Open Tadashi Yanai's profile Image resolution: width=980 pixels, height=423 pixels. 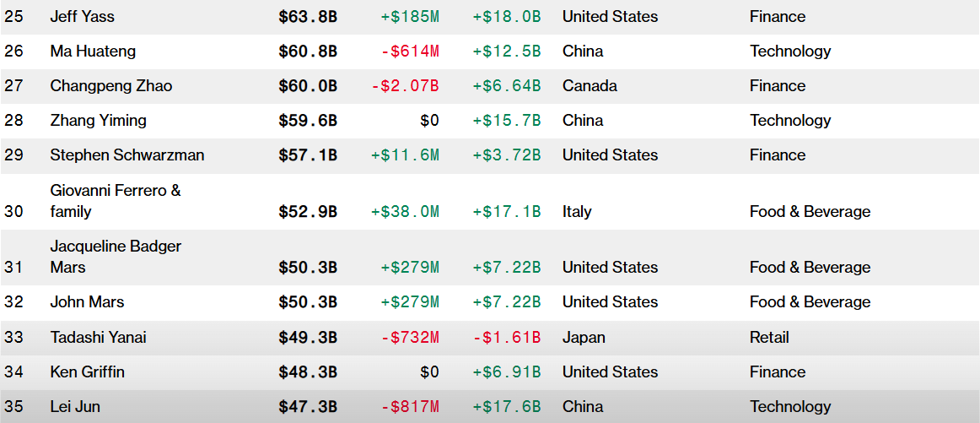point(98,338)
